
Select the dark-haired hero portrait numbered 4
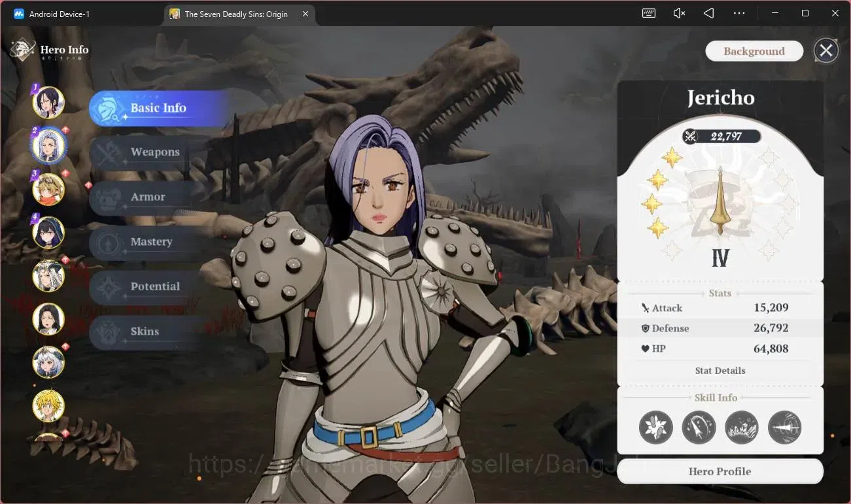(x=48, y=232)
